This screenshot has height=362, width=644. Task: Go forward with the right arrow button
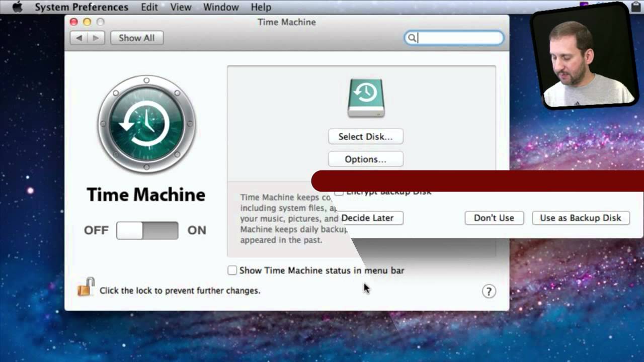click(96, 38)
